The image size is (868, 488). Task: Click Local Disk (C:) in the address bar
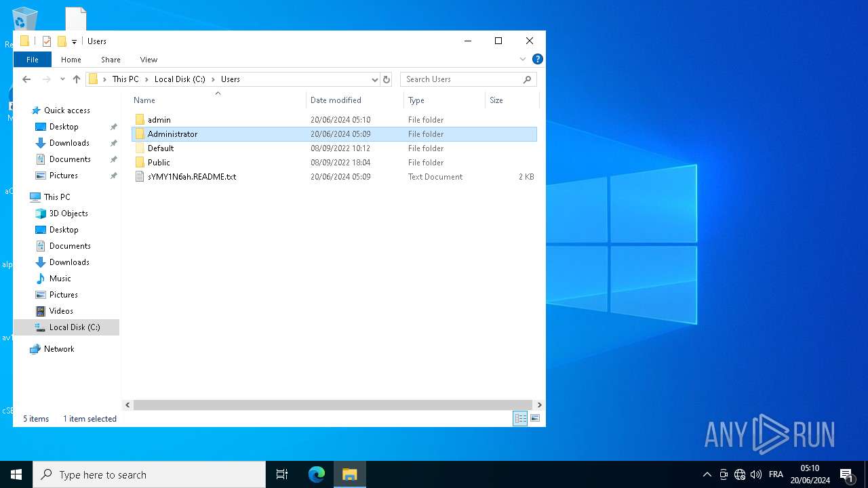[180, 79]
